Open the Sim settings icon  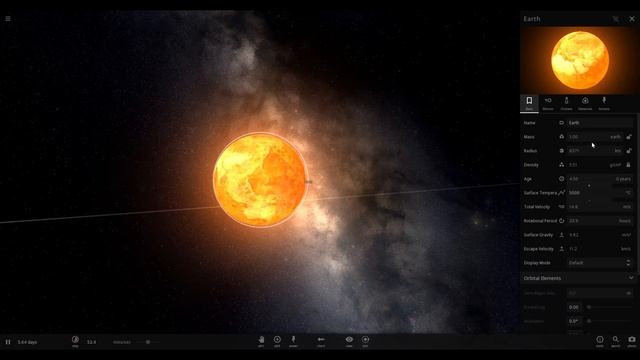[365, 340]
